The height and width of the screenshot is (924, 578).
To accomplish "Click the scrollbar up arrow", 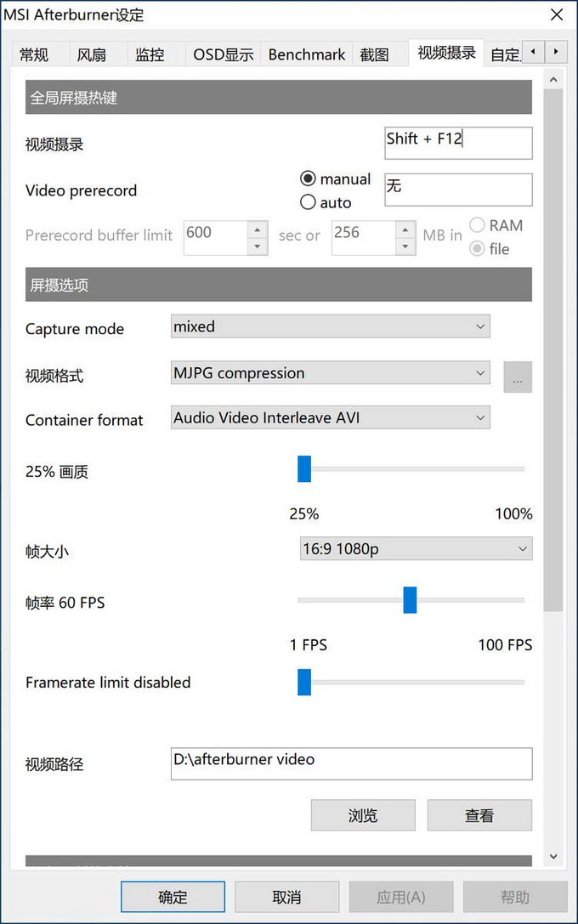I will coord(553,80).
